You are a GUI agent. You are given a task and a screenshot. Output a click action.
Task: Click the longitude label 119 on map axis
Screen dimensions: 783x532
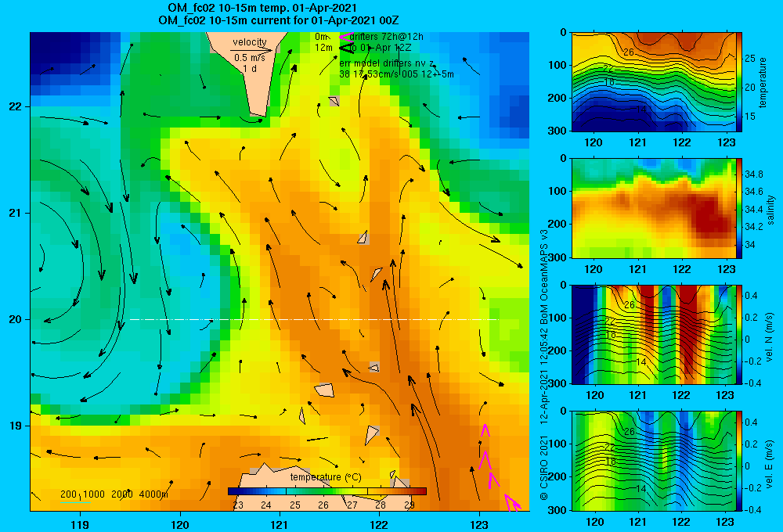click(x=80, y=525)
